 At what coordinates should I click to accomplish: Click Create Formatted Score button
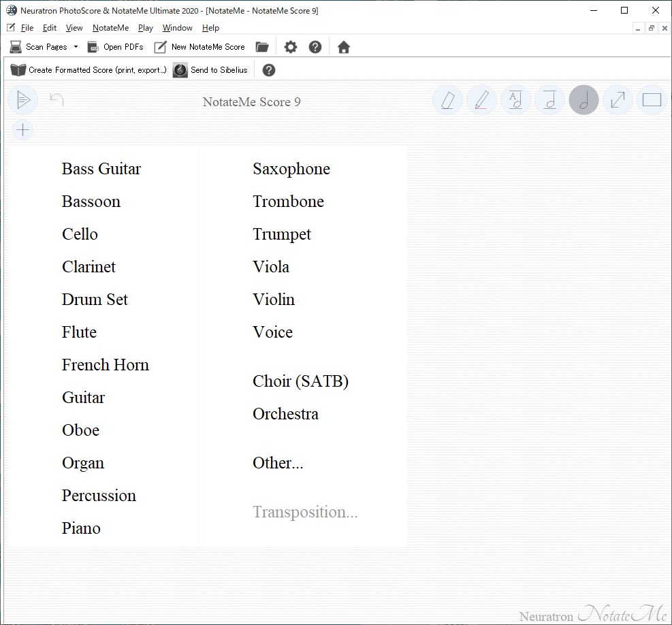pos(89,70)
